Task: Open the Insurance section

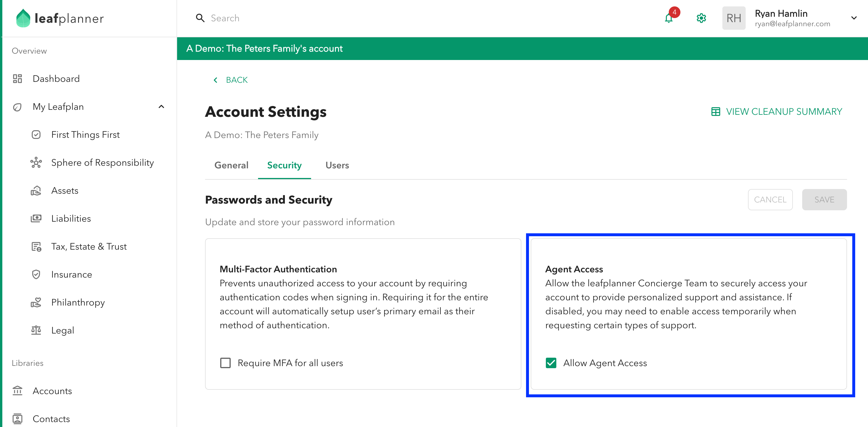Action: point(71,275)
